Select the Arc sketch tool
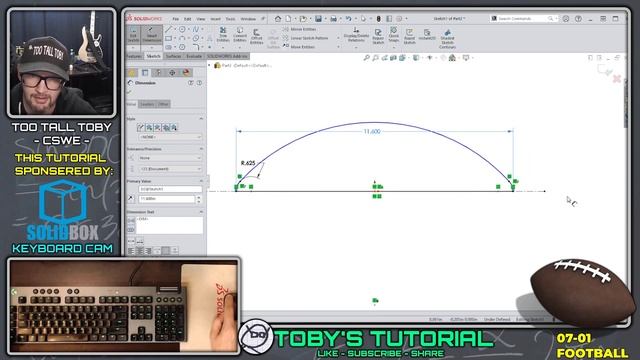Image resolution: width=640 pixels, height=360 pixels. 182,38
